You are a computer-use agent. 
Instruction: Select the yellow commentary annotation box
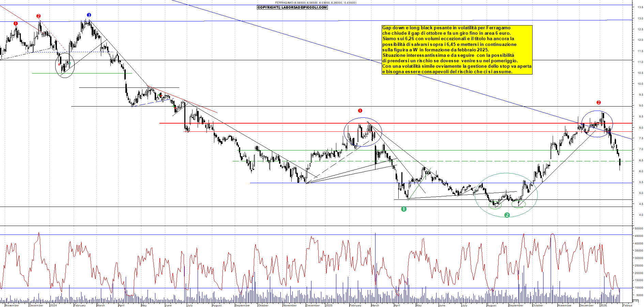click(x=457, y=50)
